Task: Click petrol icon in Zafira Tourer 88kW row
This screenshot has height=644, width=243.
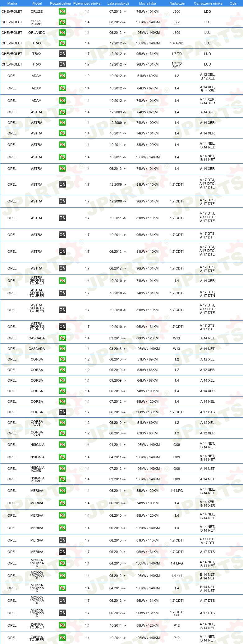Action: [62, 625]
